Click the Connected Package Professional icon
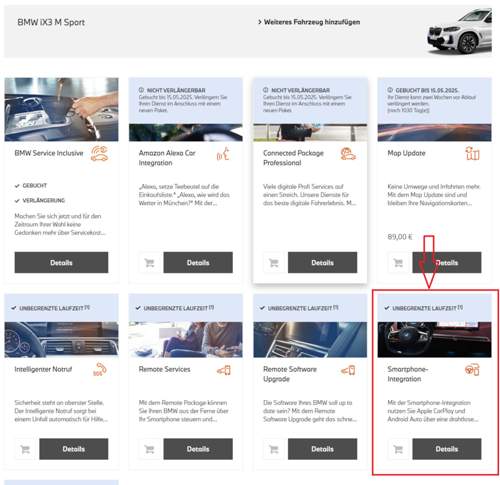The height and width of the screenshot is (485, 500). [348, 154]
